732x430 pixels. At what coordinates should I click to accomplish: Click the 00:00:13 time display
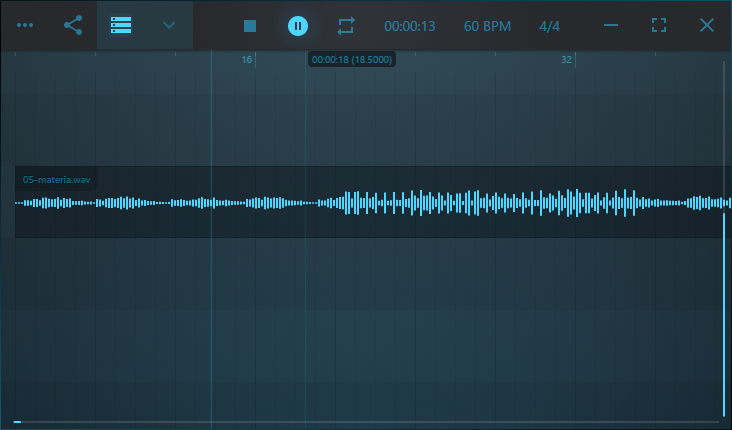(409, 26)
